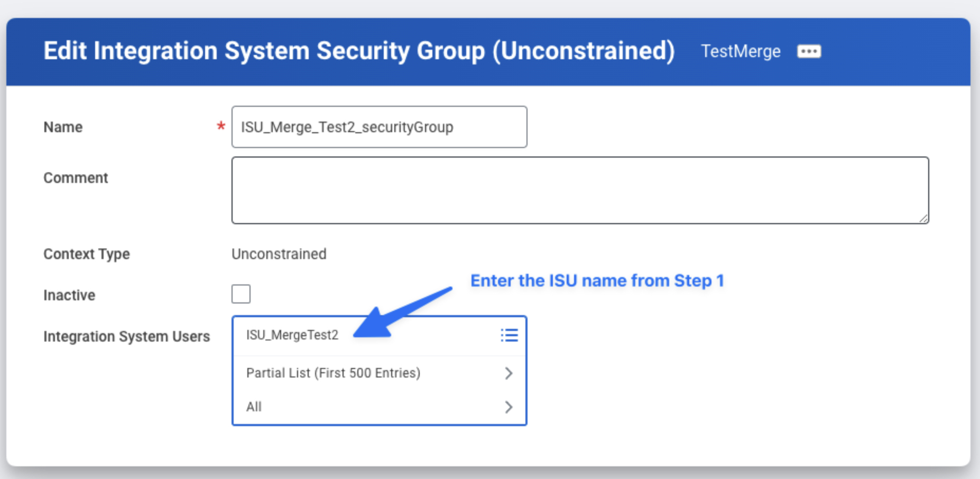This screenshot has height=479, width=980.
Task: Click the chevron arrow next to All
Action: pyautogui.click(x=509, y=407)
